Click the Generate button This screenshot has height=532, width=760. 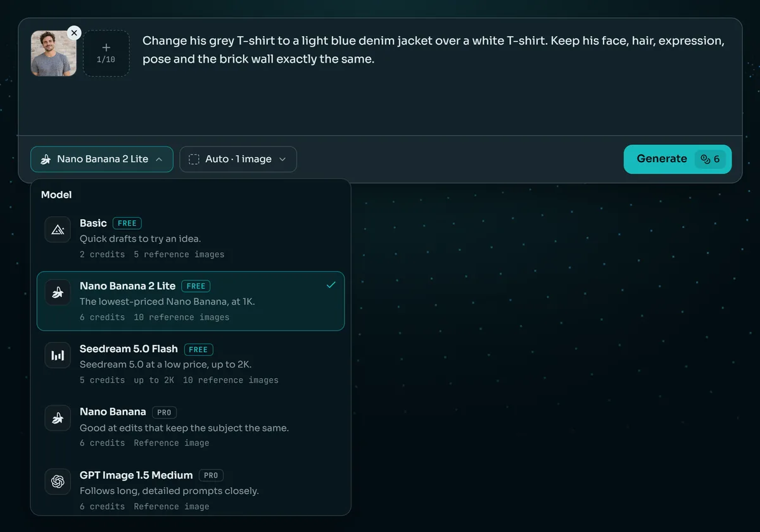tap(678, 159)
